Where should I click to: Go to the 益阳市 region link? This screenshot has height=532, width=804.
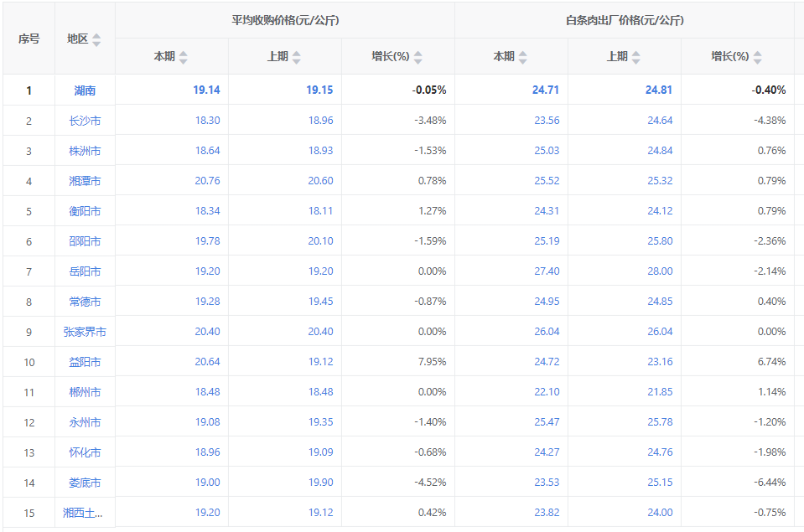[x=85, y=362]
